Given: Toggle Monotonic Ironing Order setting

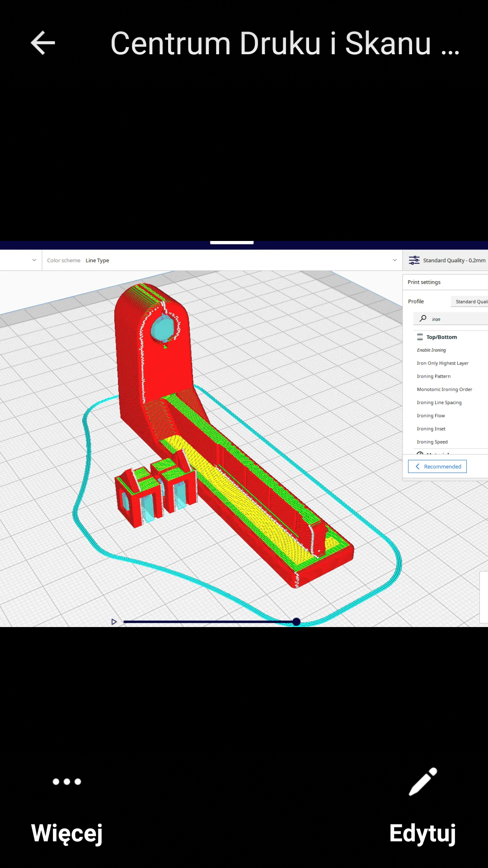Looking at the screenshot, I should pos(444,390).
